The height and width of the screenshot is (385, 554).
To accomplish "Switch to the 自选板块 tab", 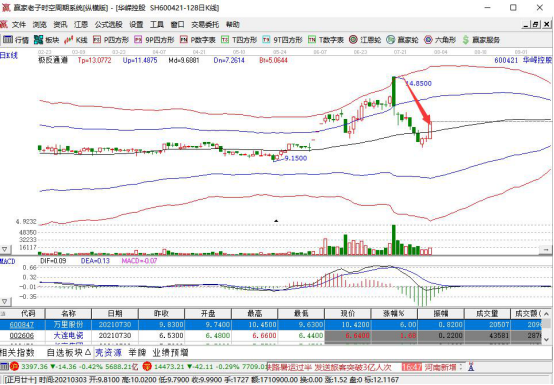I will (69, 352).
